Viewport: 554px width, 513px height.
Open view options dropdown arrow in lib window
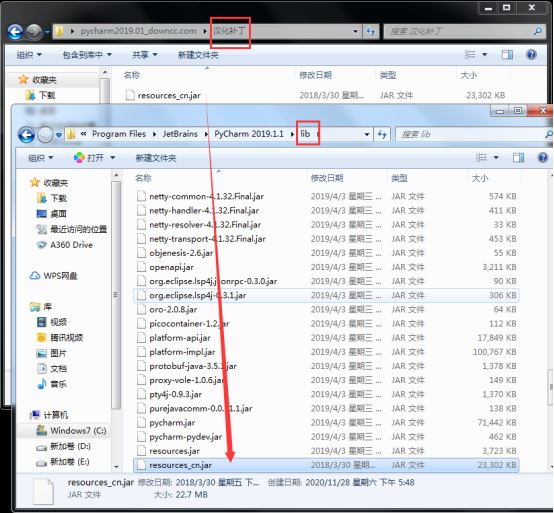pyautogui.click(x=496, y=158)
